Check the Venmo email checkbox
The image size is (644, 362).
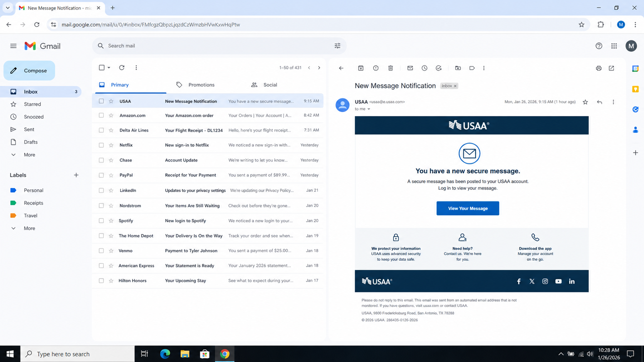(101, 250)
